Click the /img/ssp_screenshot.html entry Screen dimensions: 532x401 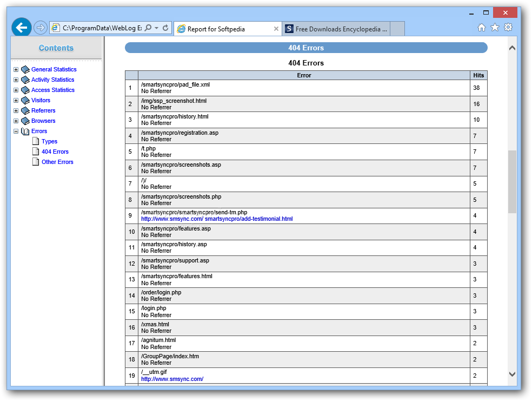(x=174, y=101)
